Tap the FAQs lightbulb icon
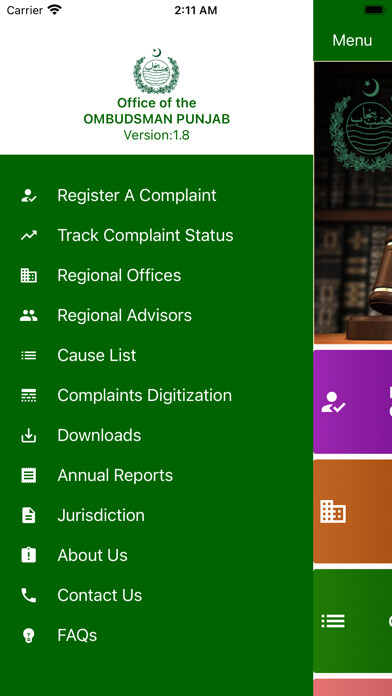Screen dimensions: 392x696 pyautogui.click(x=29, y=636)
